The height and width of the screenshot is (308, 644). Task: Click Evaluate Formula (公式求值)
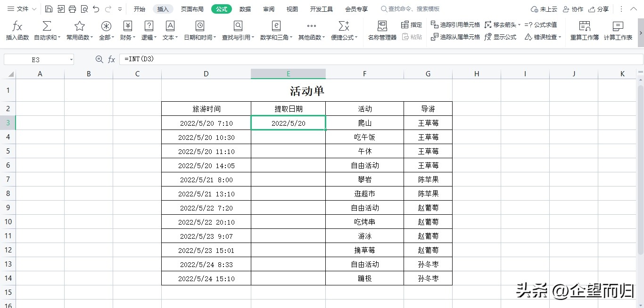[x=541, y=25]
